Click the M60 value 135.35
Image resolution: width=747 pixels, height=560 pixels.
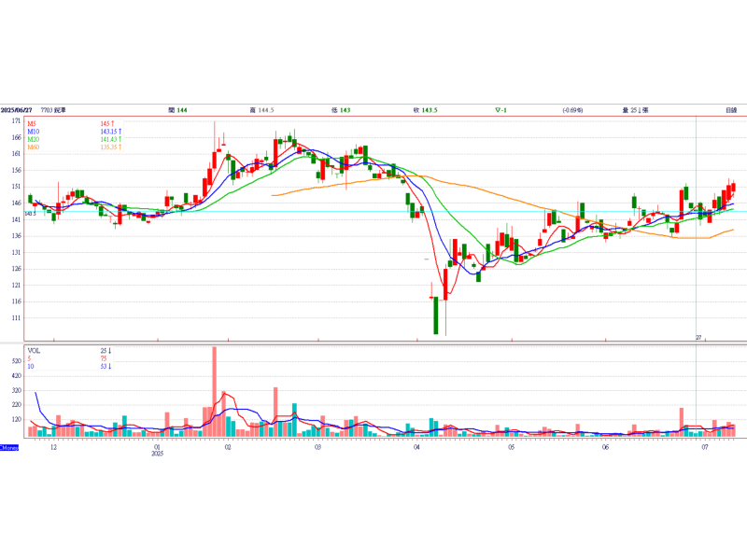(x=110, y=147)
